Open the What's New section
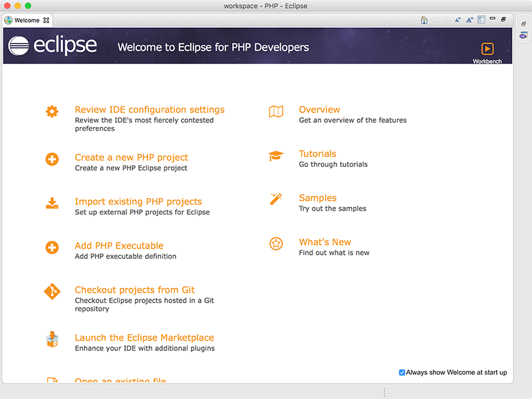Screen dimensions: 532x399 [x=325, y=241]
